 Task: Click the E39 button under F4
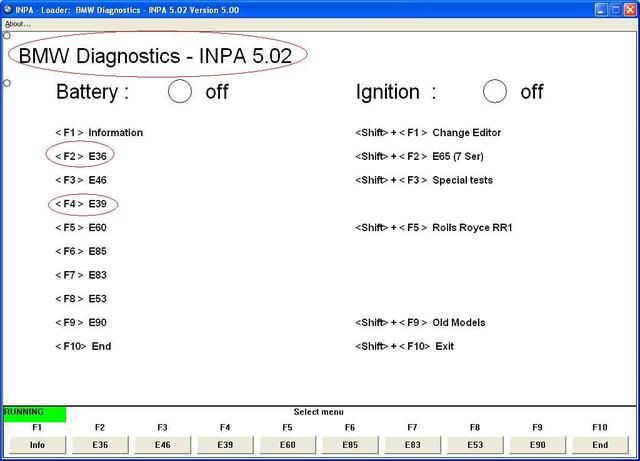(x=225, y=445)
